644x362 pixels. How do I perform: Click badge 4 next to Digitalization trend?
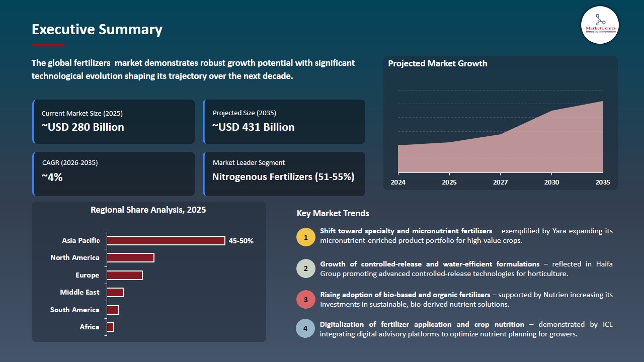pyautogui.click(x=305, y=328)
